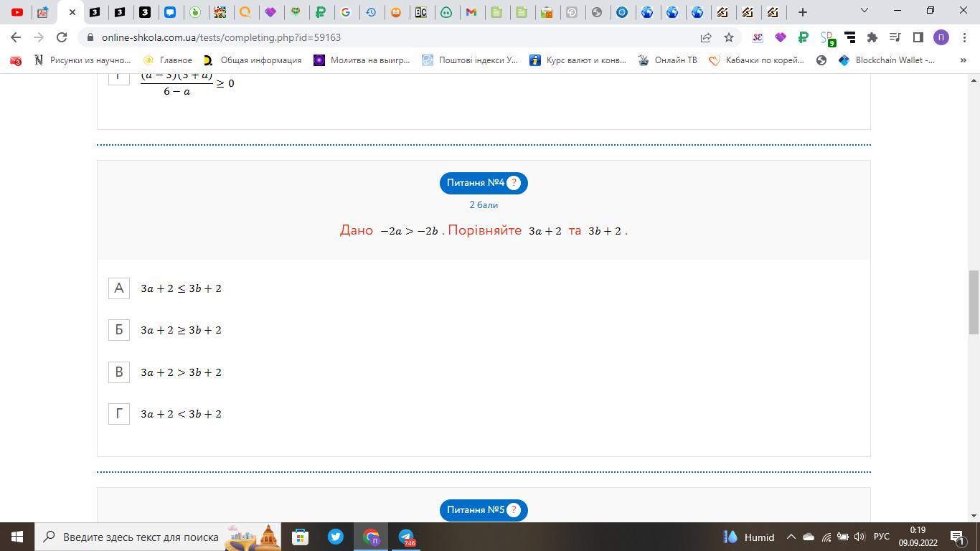Select answer А: 3a+2 ≤ 3b+2
This screenshot has height=551, width=980.
[119, 288]
